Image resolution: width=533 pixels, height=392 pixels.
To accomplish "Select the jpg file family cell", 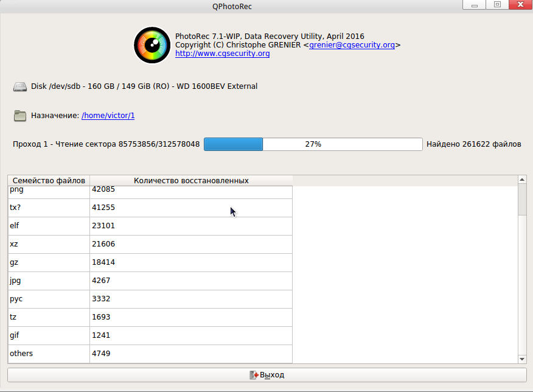I will point(49,281).
